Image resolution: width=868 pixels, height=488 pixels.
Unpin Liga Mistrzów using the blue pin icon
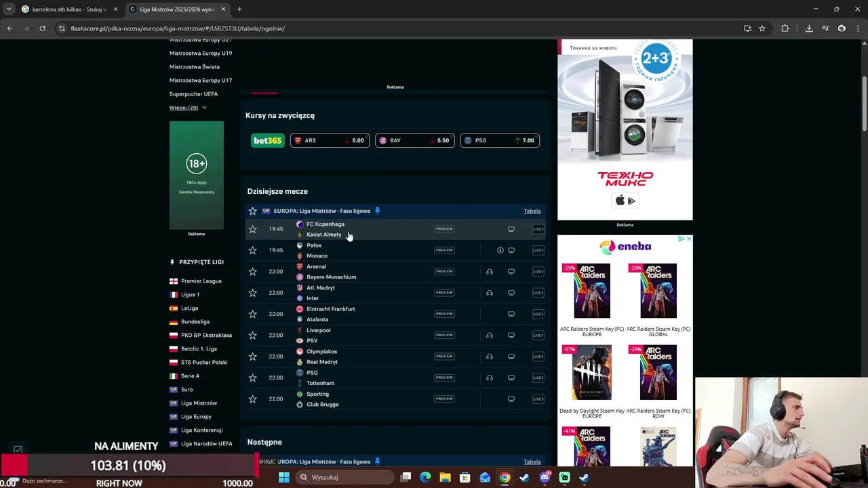pos(378,211)
